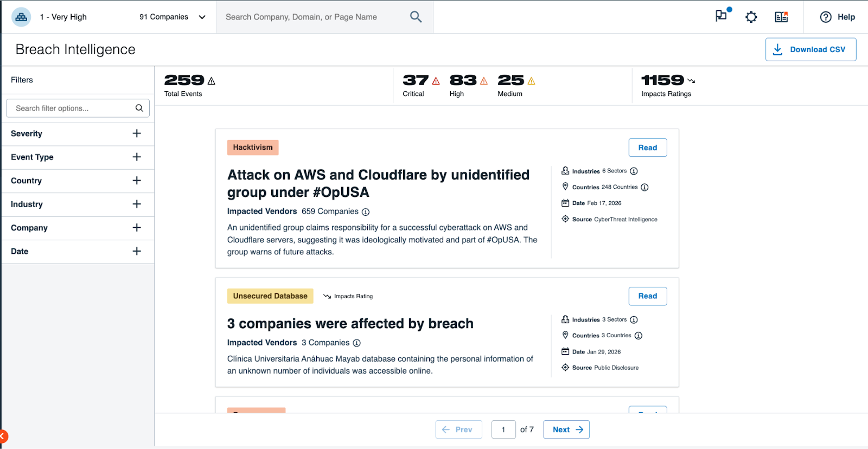Expand the Industry filter section
The width and height of the screenshot is (868, 449).
[x=137, y=204]
